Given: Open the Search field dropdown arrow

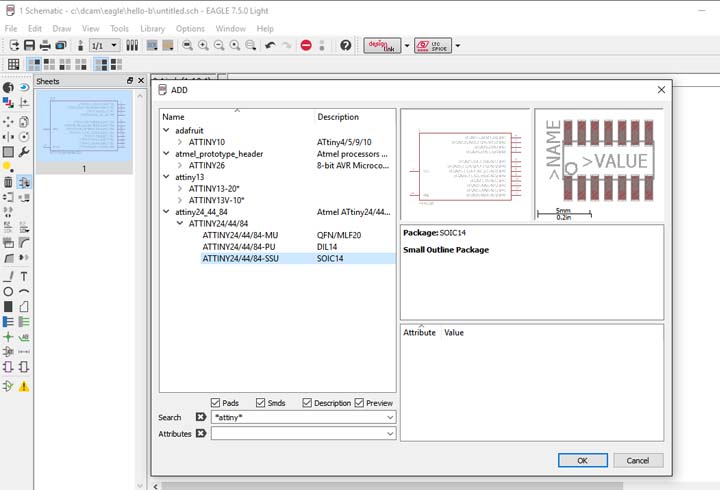Looking at the screenshot, I should pyautogui.click(x=390, y=417).
